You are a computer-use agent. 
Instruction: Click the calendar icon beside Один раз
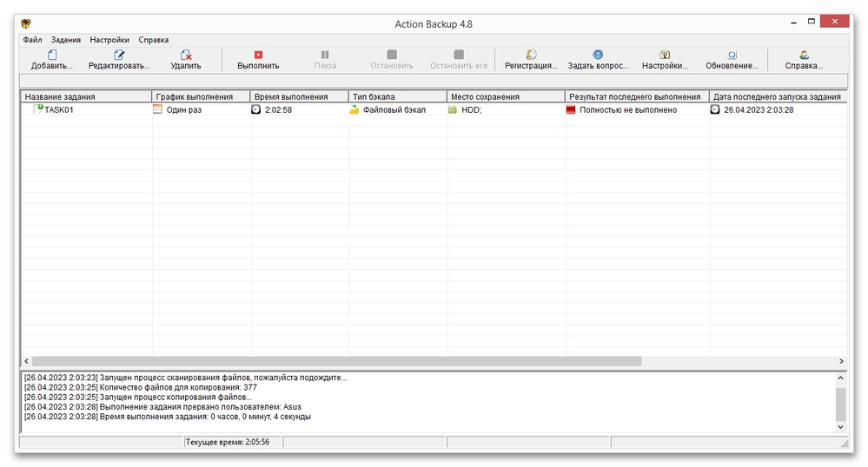tap(158, 109)
